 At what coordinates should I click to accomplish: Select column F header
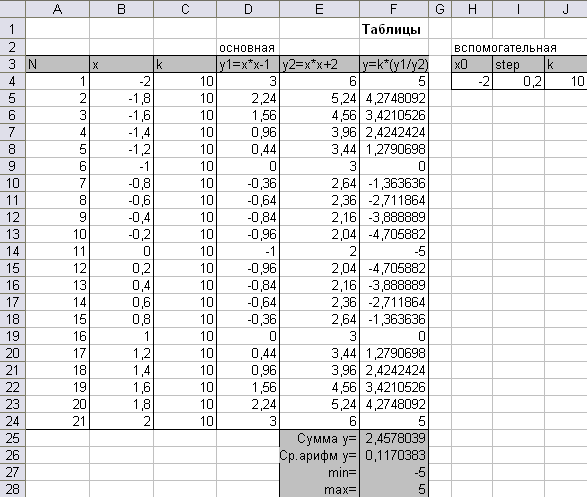394,9
